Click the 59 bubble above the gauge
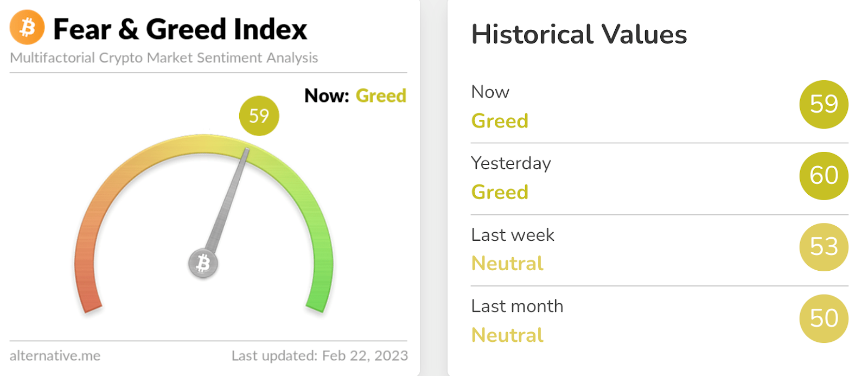868x376 pixels. 259,116
